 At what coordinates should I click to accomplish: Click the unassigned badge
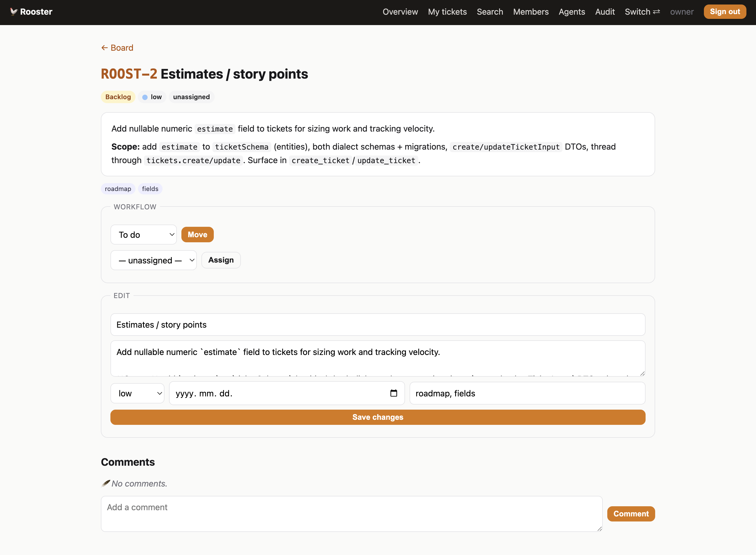point(192,97)
